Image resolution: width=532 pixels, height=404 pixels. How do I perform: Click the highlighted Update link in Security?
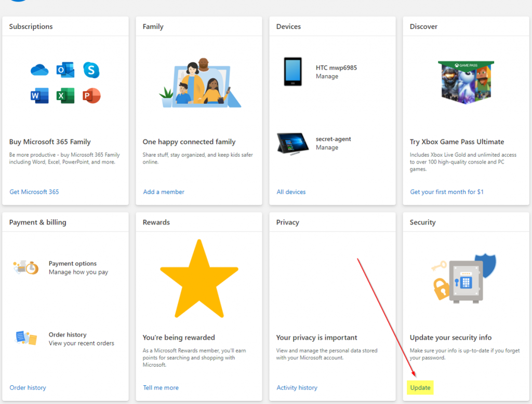[420, 388]
